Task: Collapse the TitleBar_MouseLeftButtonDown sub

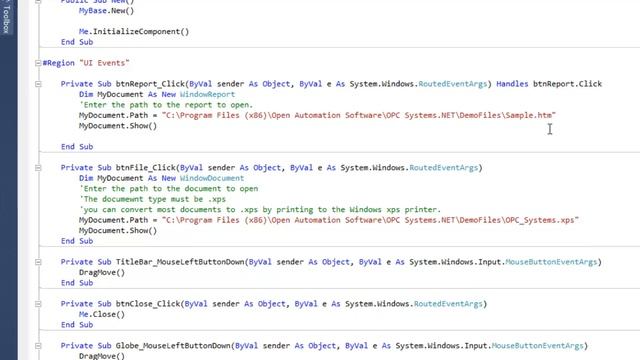Action: 38,262
